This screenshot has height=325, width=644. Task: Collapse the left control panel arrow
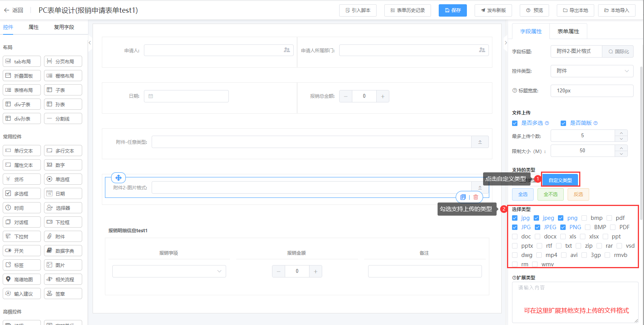coord(90,43)
